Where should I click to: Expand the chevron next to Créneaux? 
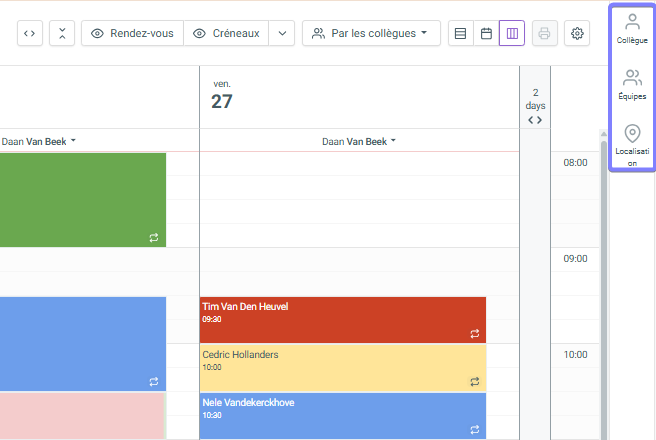pyautogui.click(x=282, y=33)
